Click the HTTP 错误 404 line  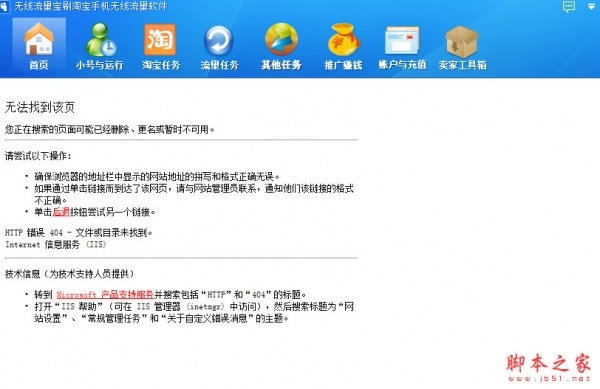click(78, 233)
